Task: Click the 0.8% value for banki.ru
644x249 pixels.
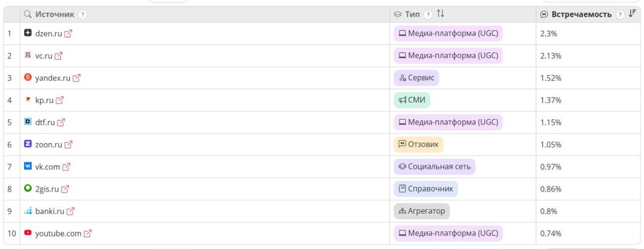Action: (x=548, y=211)
